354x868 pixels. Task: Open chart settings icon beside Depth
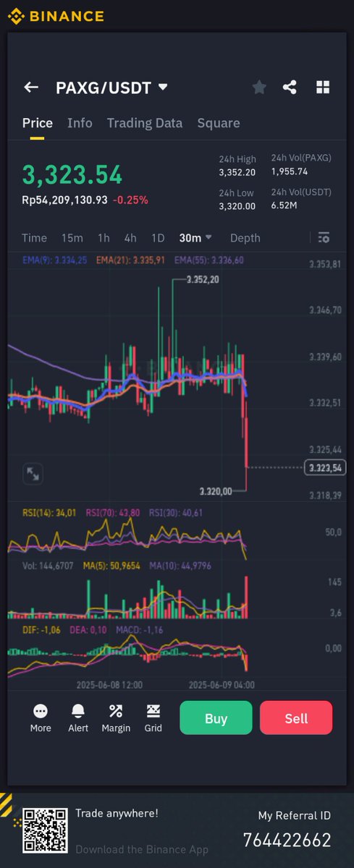pos(324,237)
